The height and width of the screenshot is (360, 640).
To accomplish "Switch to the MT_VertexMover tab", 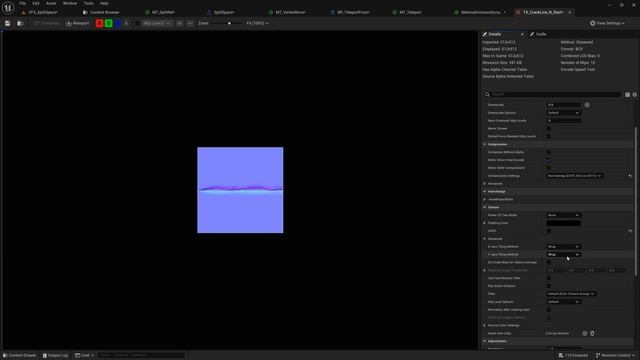I will (290, 12).
